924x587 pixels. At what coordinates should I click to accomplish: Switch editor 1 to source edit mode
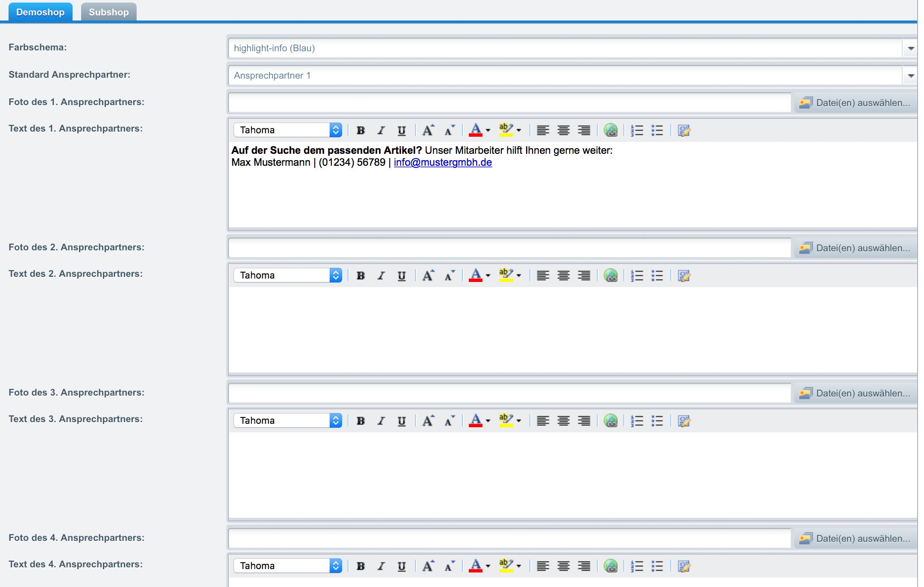coord(684,130)
